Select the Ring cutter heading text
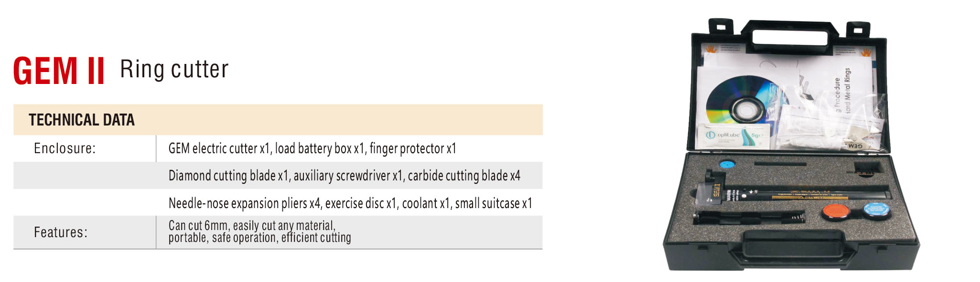The width and height of the screenshot is (980, 282). pyautogui.click(x=174, y=69)
